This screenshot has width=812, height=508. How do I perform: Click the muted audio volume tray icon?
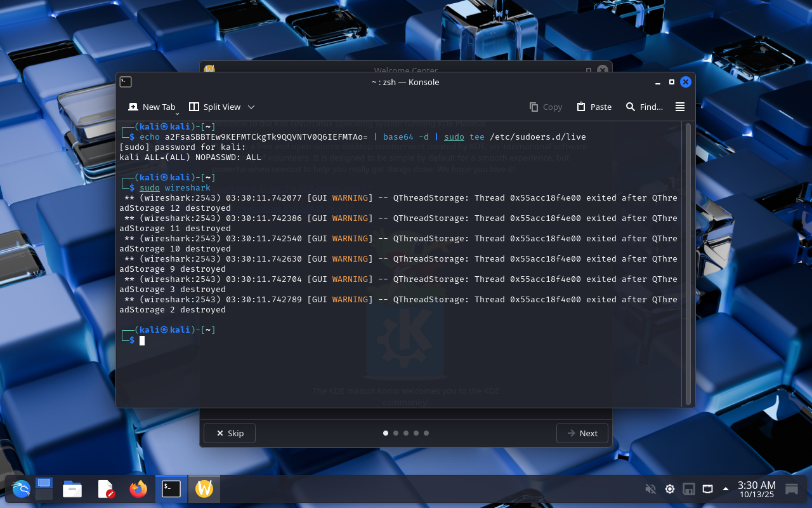click(x=650, y=489)
